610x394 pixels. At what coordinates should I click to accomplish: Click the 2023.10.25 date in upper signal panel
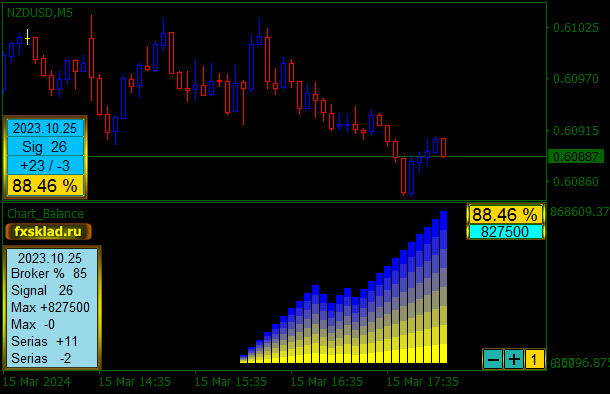(45, 128)
